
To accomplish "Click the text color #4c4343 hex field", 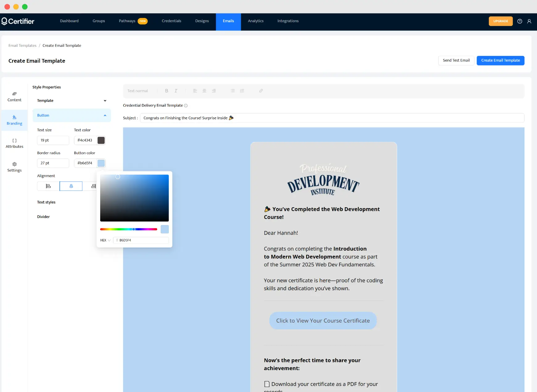I will pyautogui.click(x=85, y=140).
